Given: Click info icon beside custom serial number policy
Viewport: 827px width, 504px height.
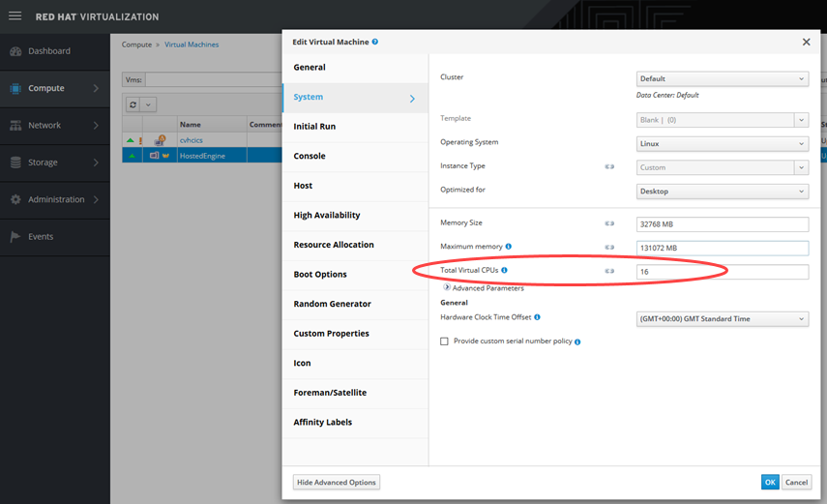Looking at the screenshot, I should [577, 342].
